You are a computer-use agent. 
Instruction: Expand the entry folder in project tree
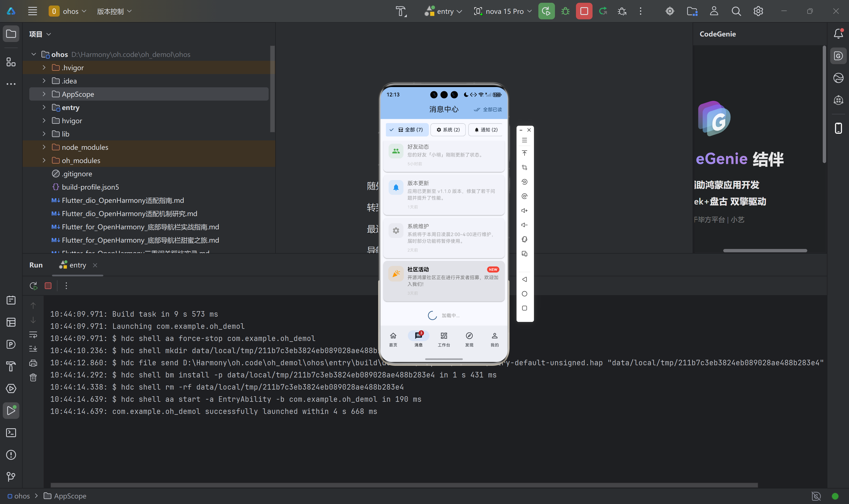pos(44,108)
